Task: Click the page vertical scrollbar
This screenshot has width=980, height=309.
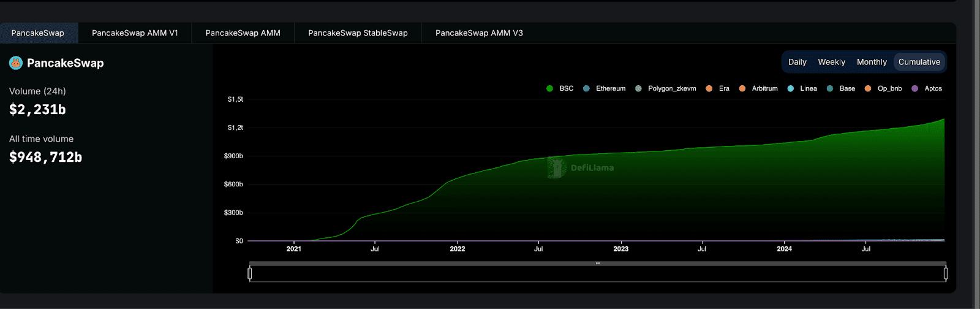Action: pyautogui.click(x=977, y=154)
